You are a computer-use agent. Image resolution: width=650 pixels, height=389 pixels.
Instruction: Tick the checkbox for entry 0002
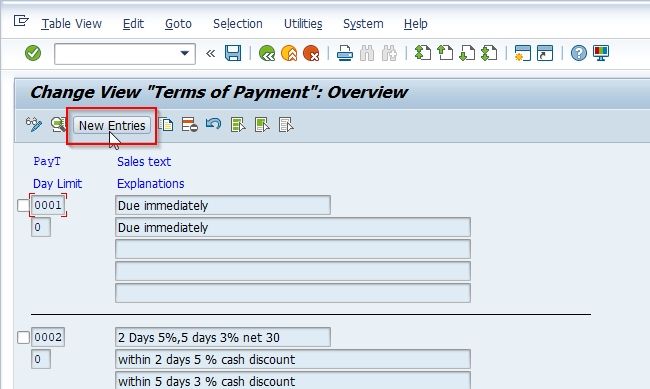coord(23,338)
